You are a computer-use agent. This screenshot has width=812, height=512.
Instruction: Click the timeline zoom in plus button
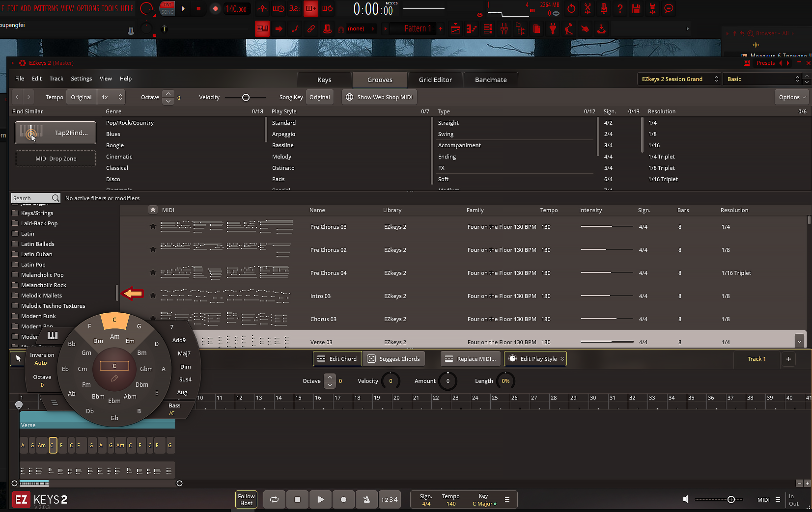(807, 484)
